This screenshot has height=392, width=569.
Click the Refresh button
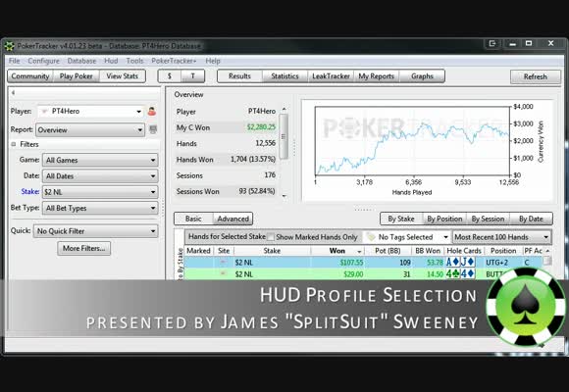tap(536, 76)
